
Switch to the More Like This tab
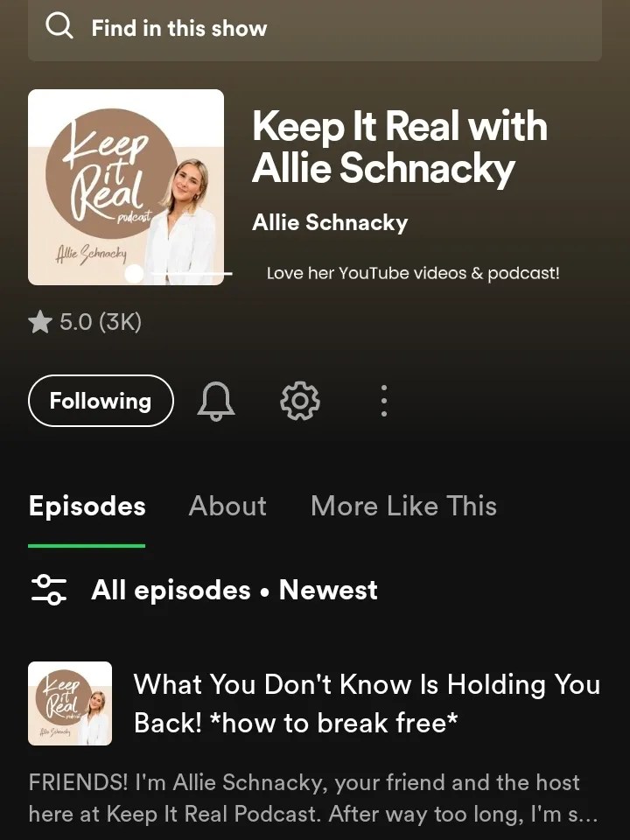[404, 506]
